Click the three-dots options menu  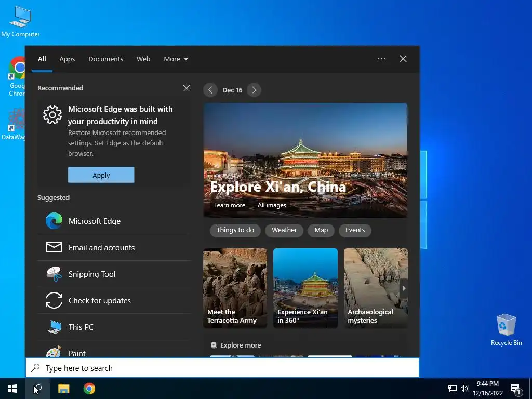[x=381, y=59]
